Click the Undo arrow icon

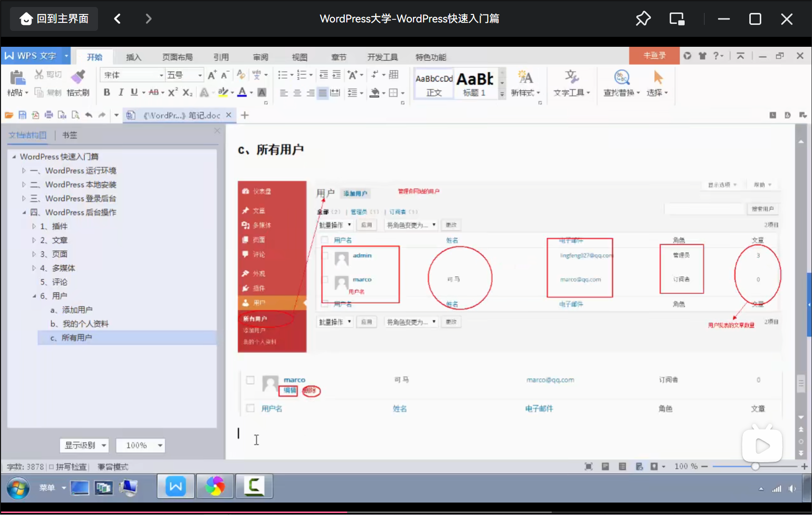click(x=89, y=115)
